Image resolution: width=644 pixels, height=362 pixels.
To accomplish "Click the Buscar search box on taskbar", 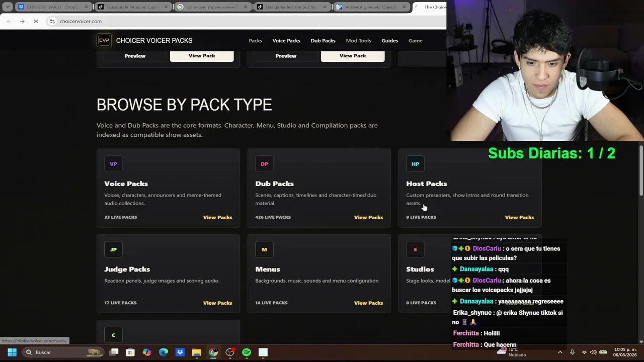I will click(x=63, y=352).
